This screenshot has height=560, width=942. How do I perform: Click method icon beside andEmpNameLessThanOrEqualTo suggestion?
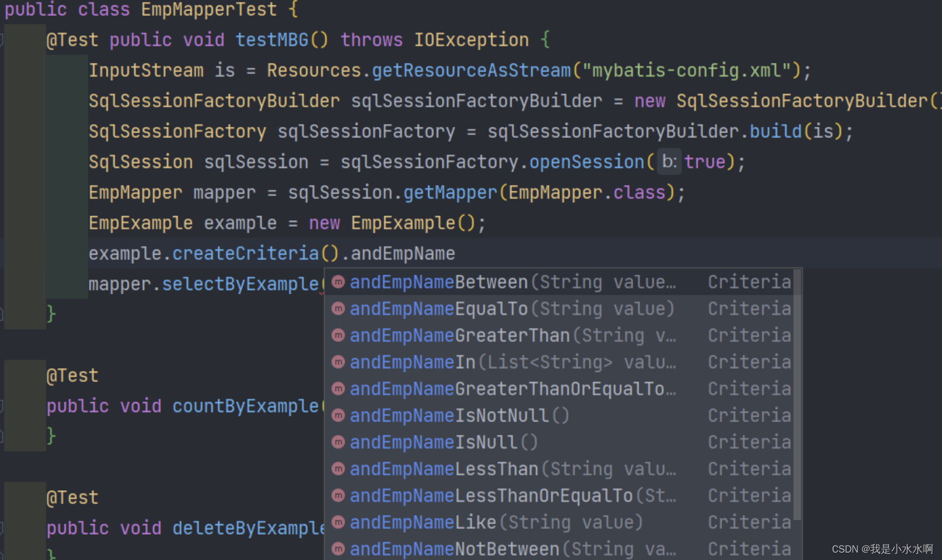[x=338, y=496]
